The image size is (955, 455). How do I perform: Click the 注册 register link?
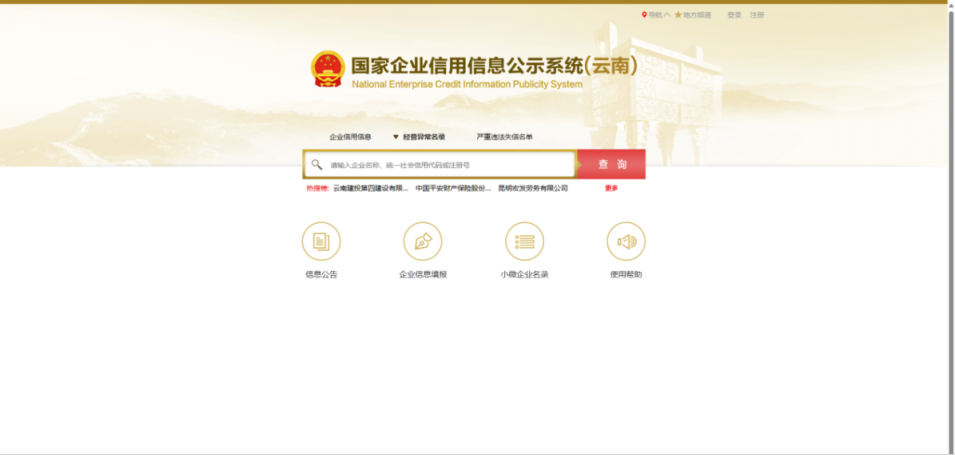[757, 15]
